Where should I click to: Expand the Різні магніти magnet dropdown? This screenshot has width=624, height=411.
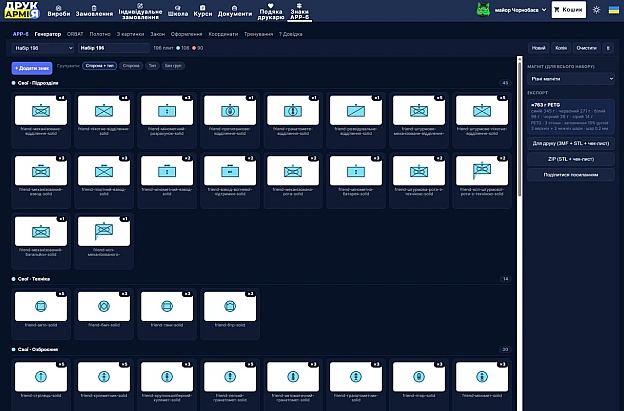click(571, 79)
